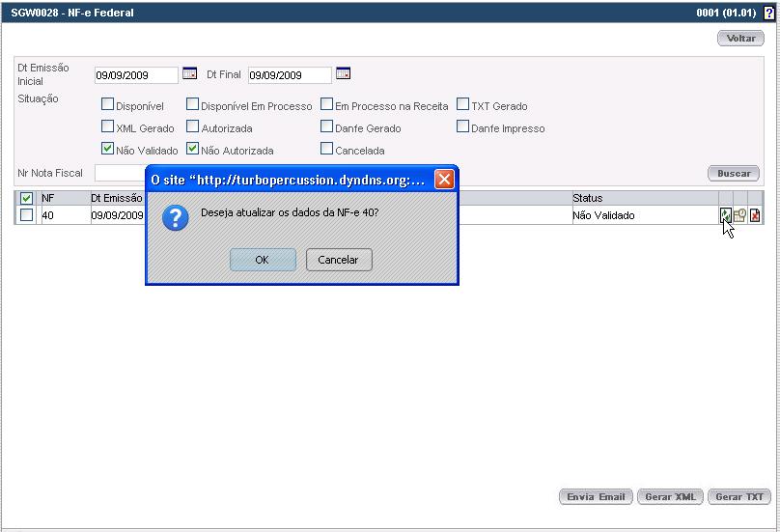This screenshot has height=532, width=780.
Task: Close the confirmation dialog with the red X
Action: coord(444,180)
